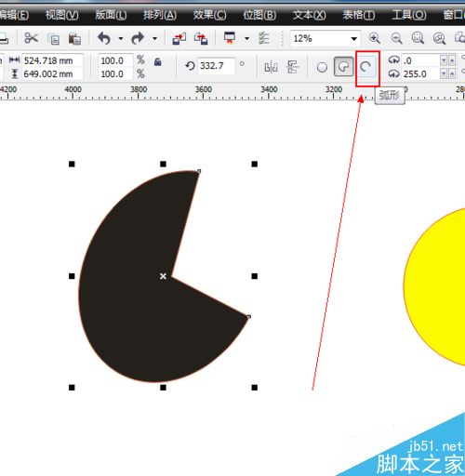Click the Mirror horizontally icon
Viewport: 465px width, 476px height.
pos(271,67)
